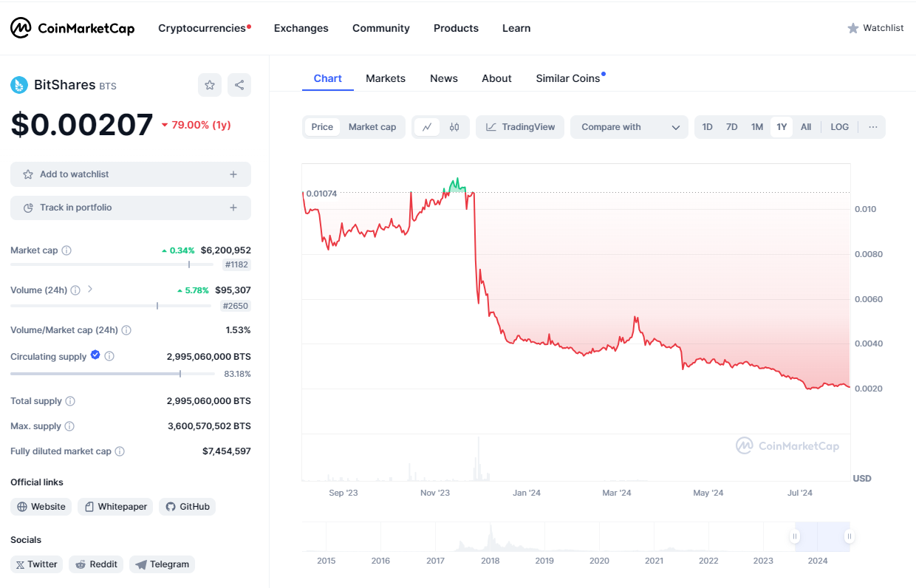The image size is (916, 588).
Task: Click the volume rank #2650 badge
Action: pos(236,305)
